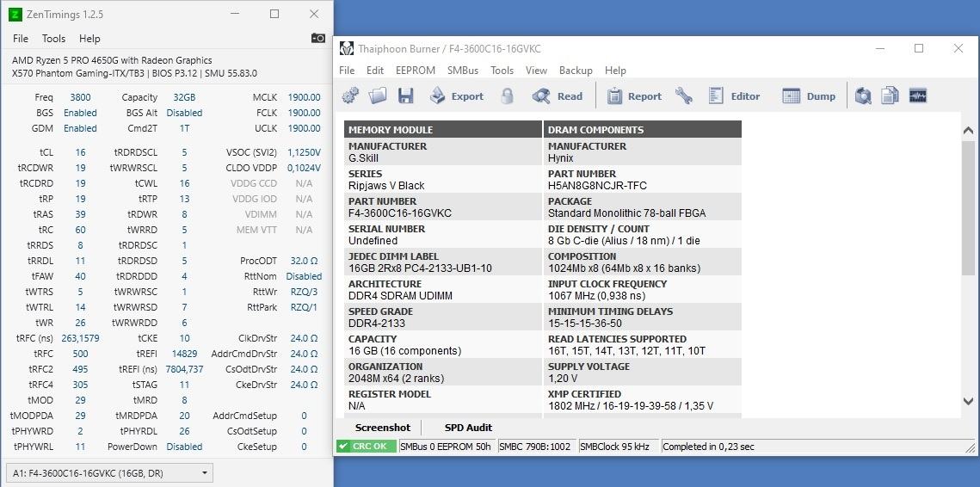Click the 1,20 V supply voltage value
Screen dimensions: 980x487
(563, 379)
